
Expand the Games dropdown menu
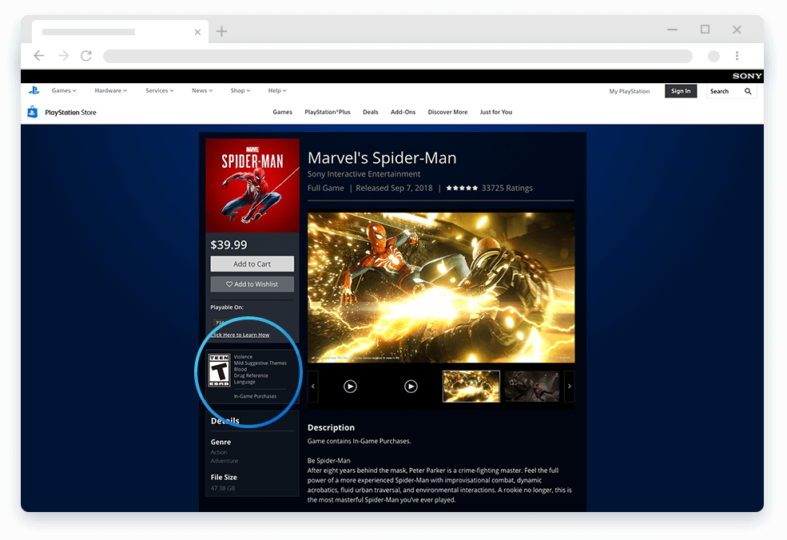point(64,91)
